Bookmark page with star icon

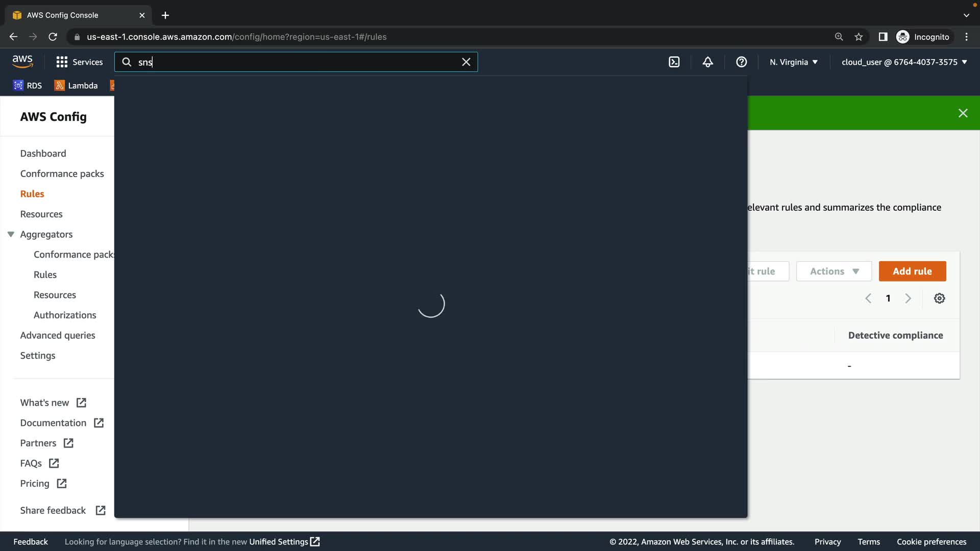(x=859, y=37)
